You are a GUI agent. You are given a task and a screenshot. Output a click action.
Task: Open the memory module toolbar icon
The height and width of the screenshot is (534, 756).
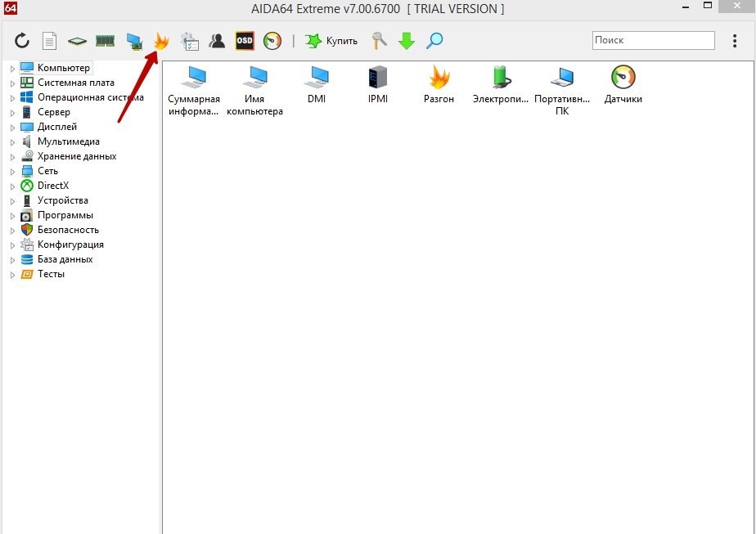[x=105, y=41]
